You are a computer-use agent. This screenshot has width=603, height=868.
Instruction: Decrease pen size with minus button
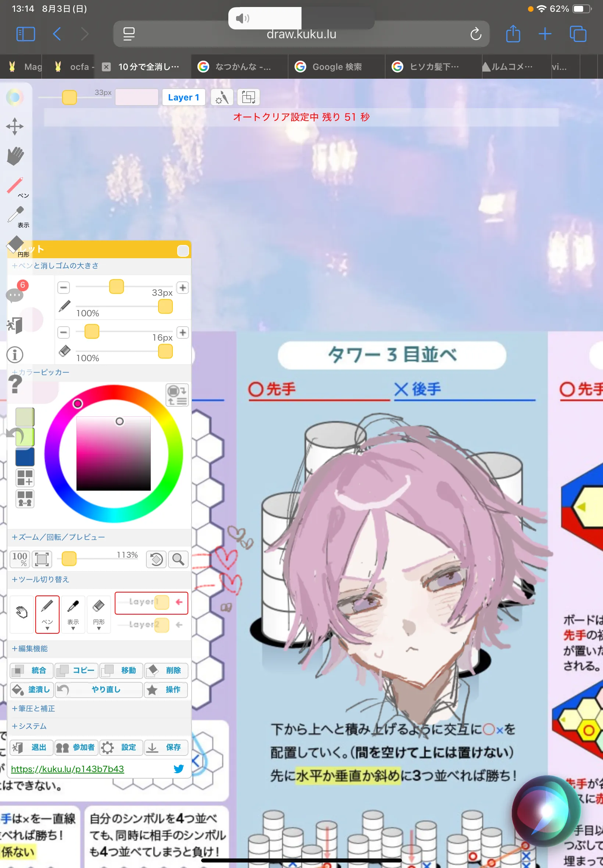coord(64,288)
